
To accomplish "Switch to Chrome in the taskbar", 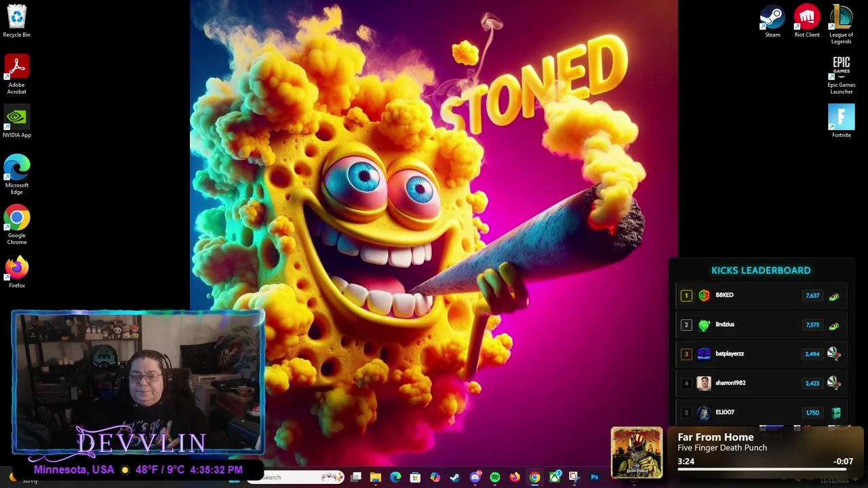I will click(534, 477).
